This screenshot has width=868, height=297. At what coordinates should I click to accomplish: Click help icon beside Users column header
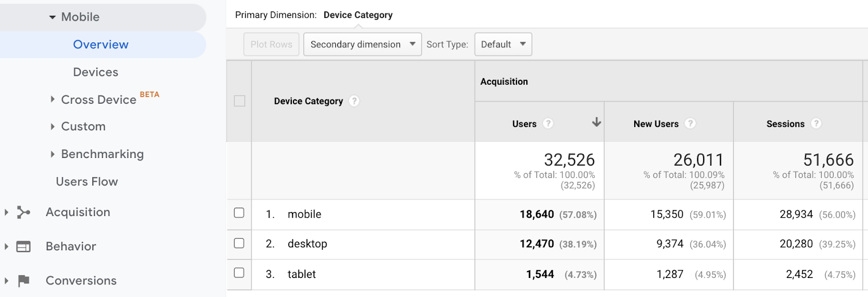pos(548,124)
